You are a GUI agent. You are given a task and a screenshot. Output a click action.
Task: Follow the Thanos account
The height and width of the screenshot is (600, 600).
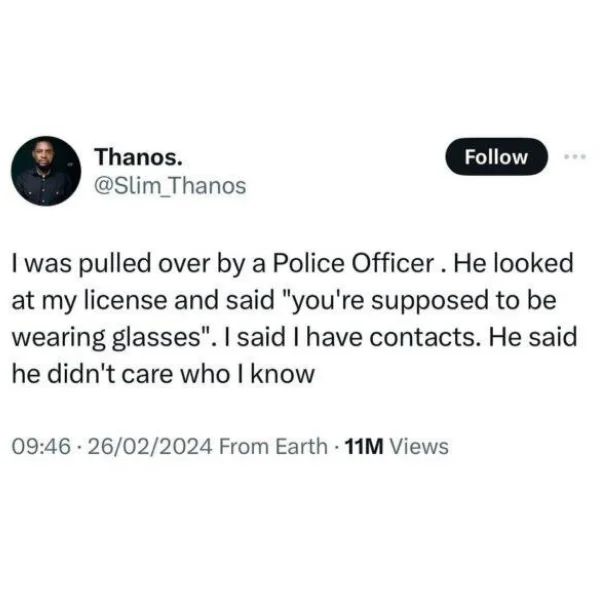click(x=496, y=157)
